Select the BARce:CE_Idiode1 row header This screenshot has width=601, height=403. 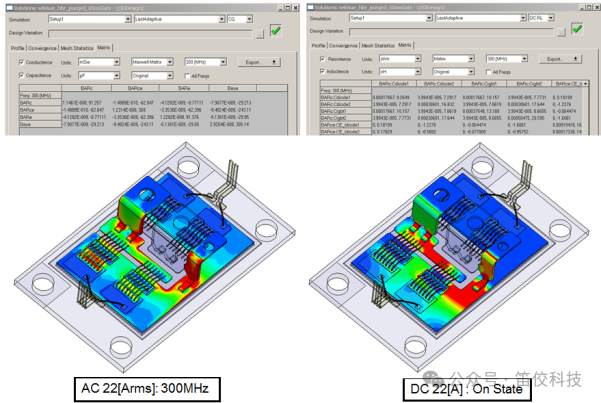coord(346,125)
